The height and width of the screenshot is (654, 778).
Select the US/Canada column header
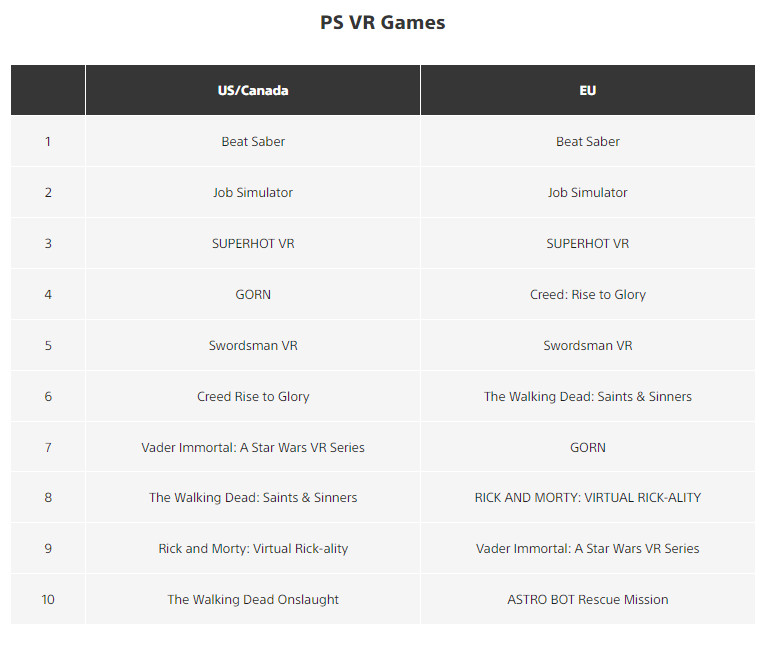coord(253,90)
